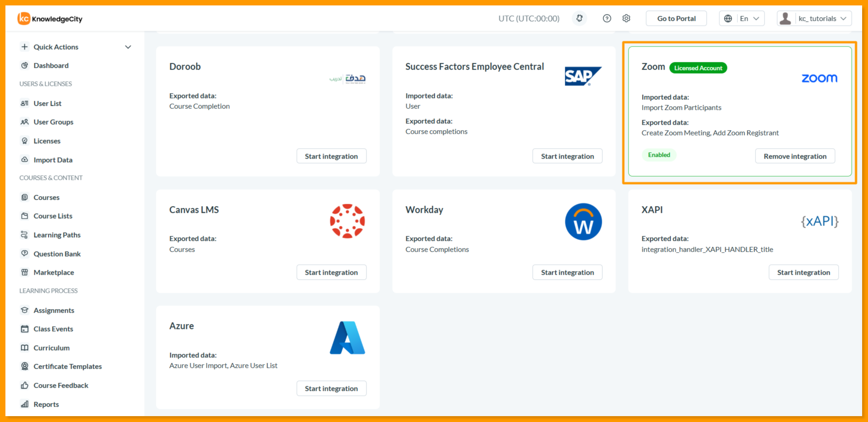Screen dimensions: 868x422
Task: Go to Learning Paths
Action: coord(57,235)
